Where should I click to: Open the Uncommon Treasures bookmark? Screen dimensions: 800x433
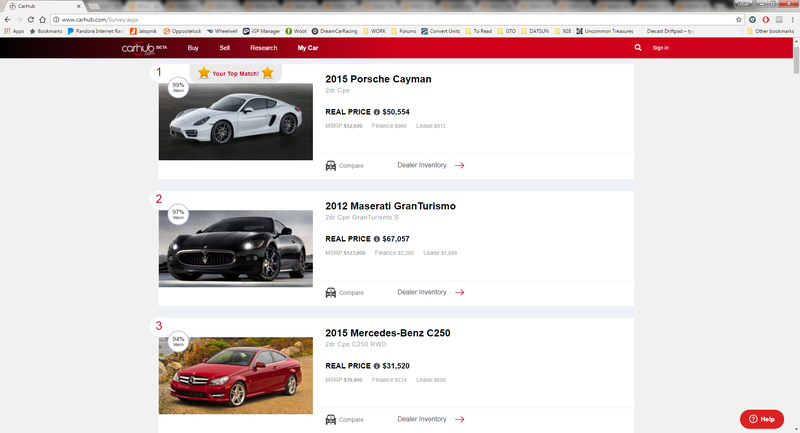click(605, 31)
